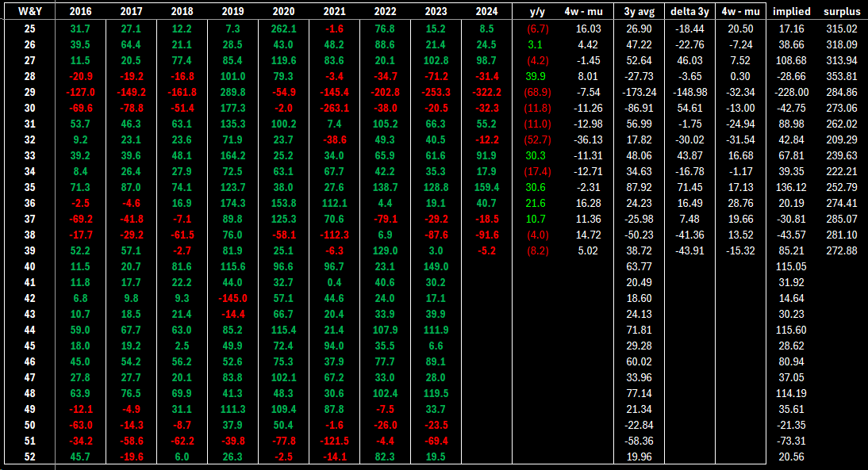Select implied value 115.60 week 44
Screen dimensions: 868x470
pos(792,330)
